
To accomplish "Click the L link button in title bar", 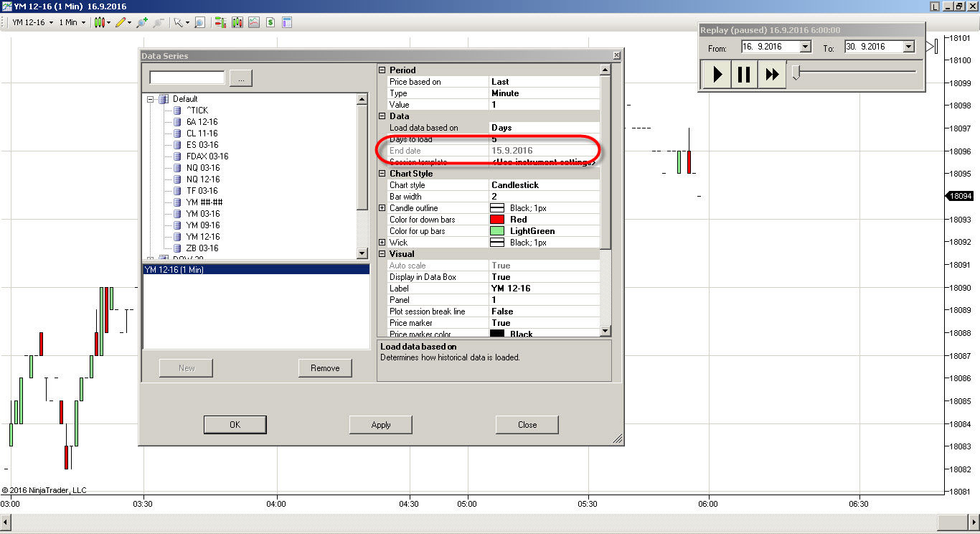I will pos(934,6).
